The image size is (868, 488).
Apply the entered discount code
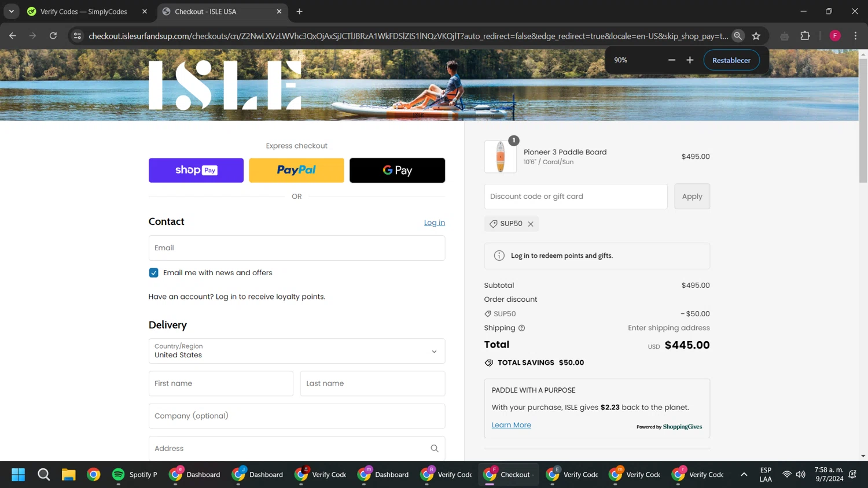[692, 197]
